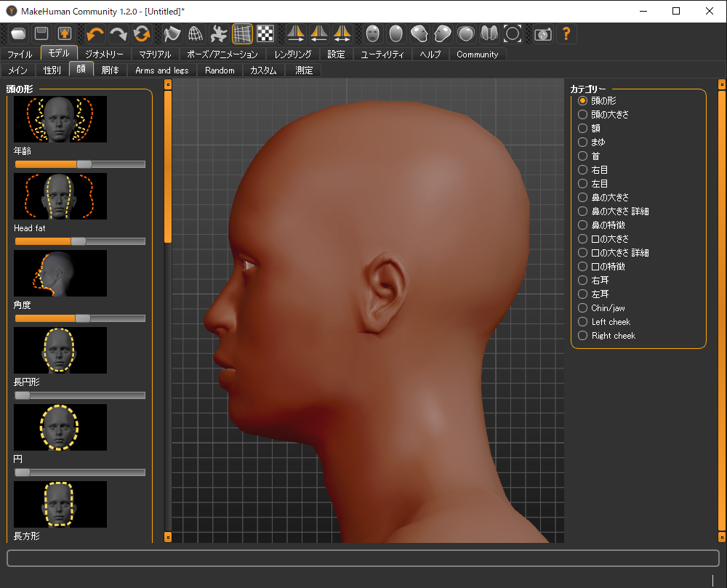Switch to the Arms and legs subtab
This screenshot has width=727, height=588.
tap(161, 71)
